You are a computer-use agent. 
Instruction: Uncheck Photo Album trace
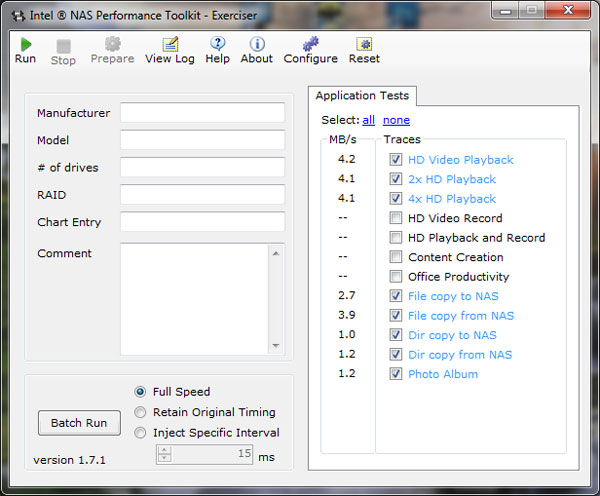point(396,374)
